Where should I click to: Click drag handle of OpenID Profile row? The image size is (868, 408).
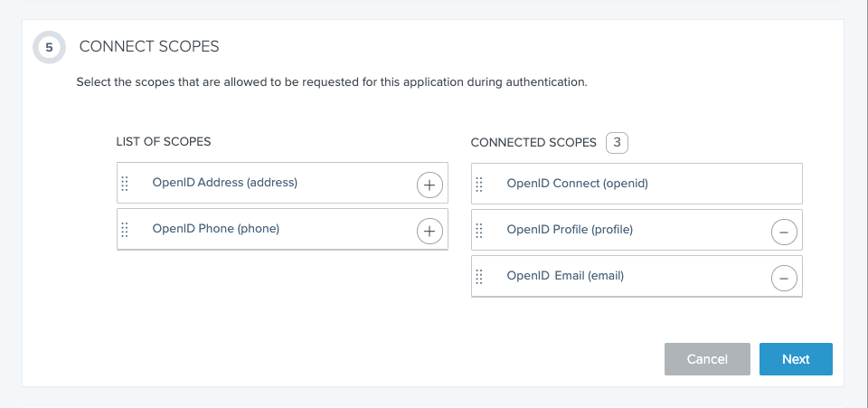(479, 230)
